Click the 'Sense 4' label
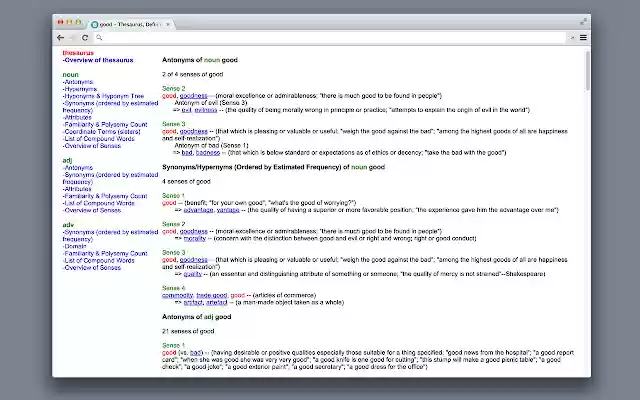 (x=173, y=288)
